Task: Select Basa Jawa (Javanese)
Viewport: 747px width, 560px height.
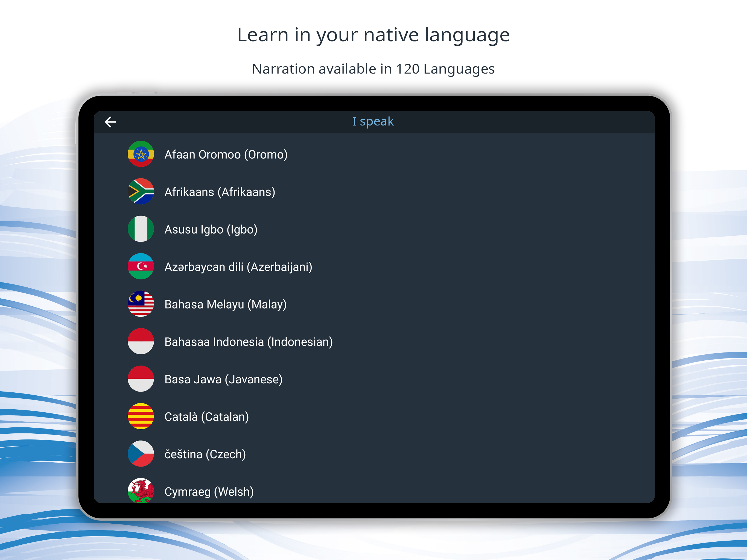Action: click(224, 380)
